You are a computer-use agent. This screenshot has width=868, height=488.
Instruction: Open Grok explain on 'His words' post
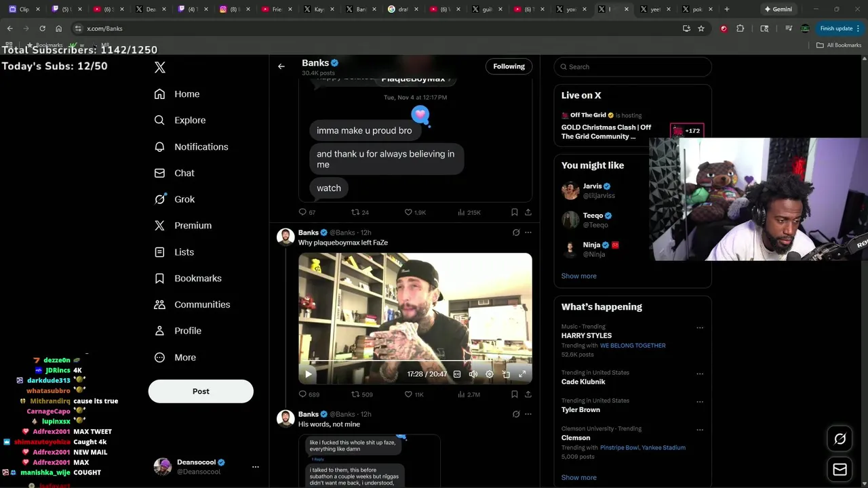click(x=516, y=414)
